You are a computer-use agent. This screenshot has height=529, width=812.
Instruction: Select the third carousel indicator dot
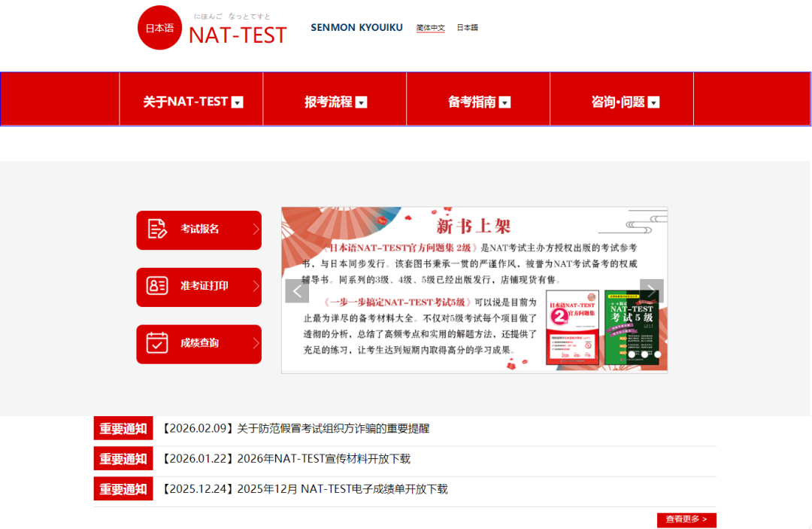pos(657,354)
